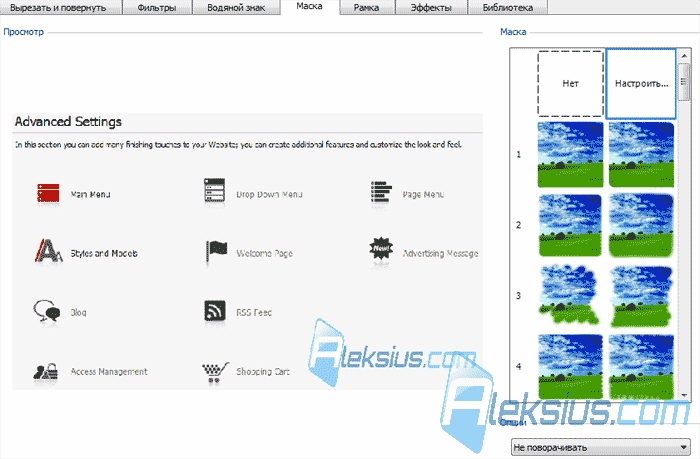Click the Welcome Page flag icon
700x459 pixels.
217,252
